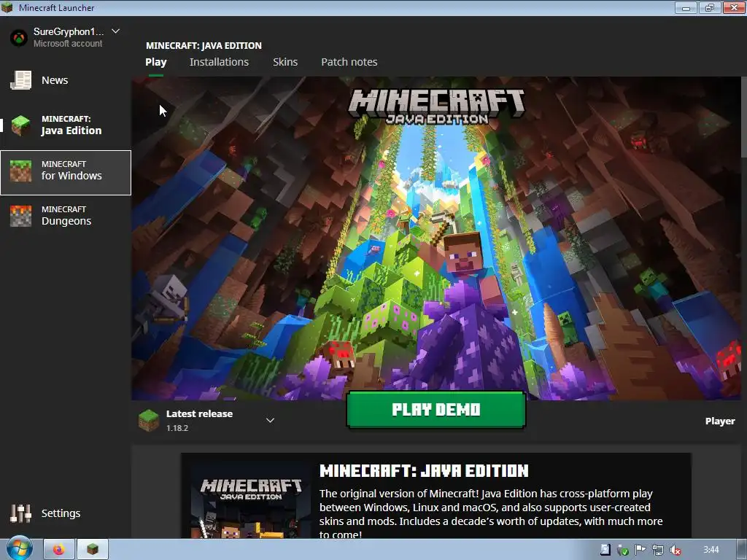Click the PLAY DEMO button
The image size is (747, 560).
tap(436, 410)
